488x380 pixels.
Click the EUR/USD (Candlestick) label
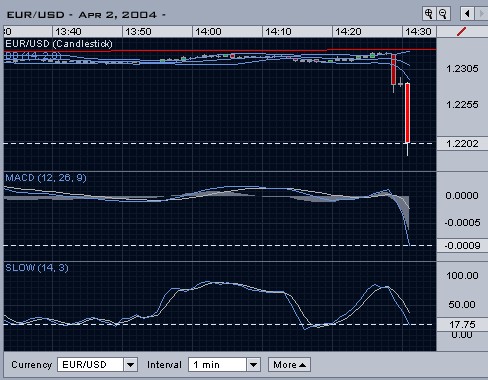click(x=59, y=44)
